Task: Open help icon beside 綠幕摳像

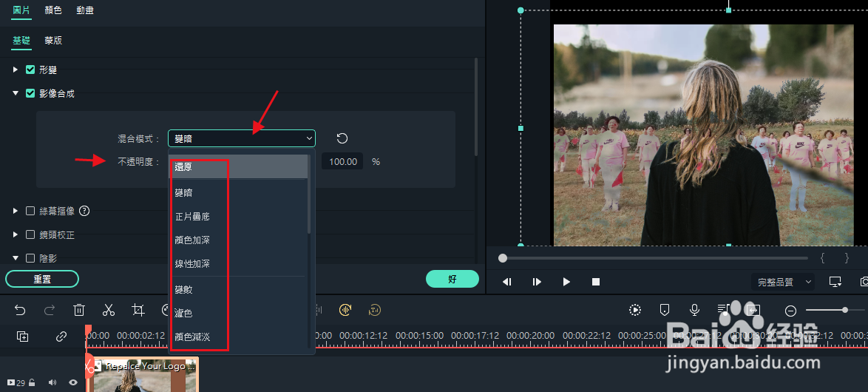Action: [84, 210]
